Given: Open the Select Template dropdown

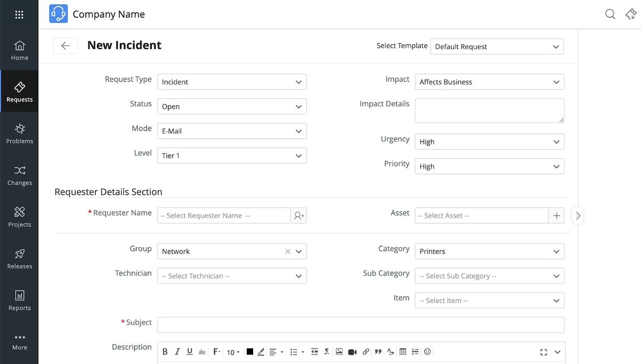Looking at the screenshot, I should tap(497, 46).
